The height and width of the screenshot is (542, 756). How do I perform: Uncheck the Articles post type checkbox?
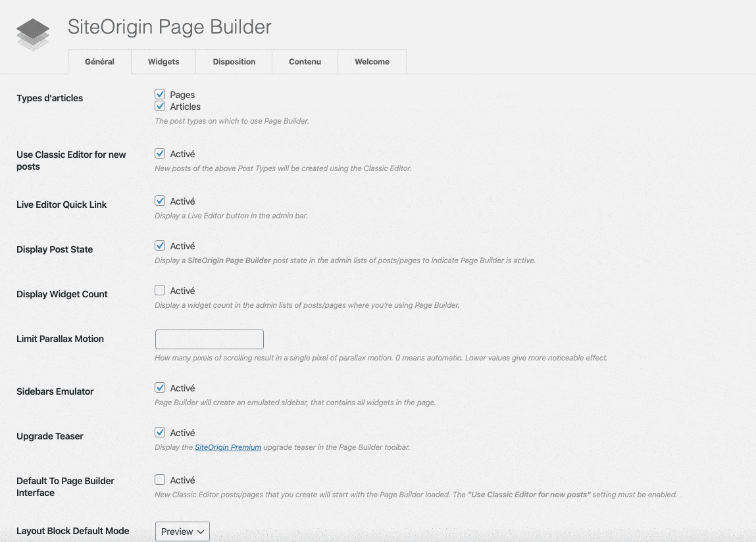click(160, 106)
